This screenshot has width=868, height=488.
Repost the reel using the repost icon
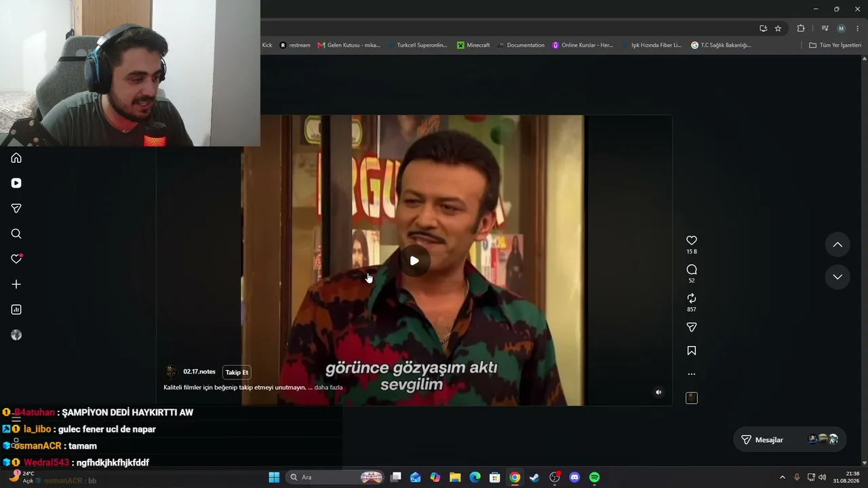tap(692, 298)
